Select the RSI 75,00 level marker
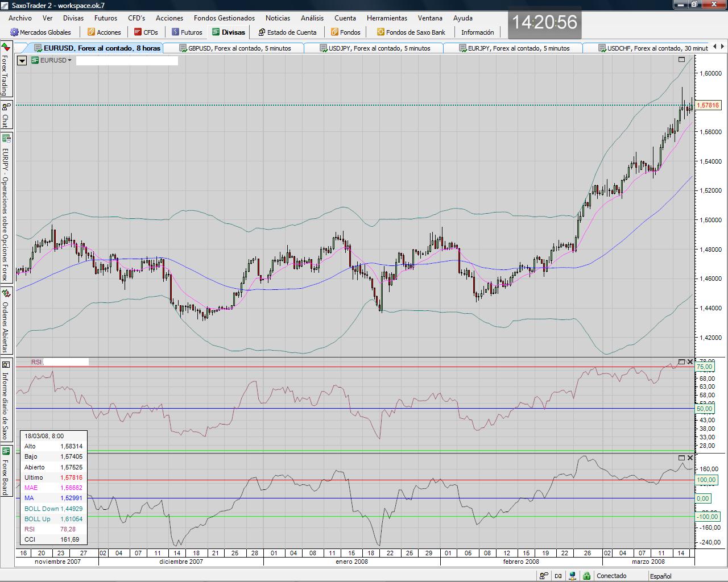Viewport: 728px width, 582px height. (x=704, y=367)
